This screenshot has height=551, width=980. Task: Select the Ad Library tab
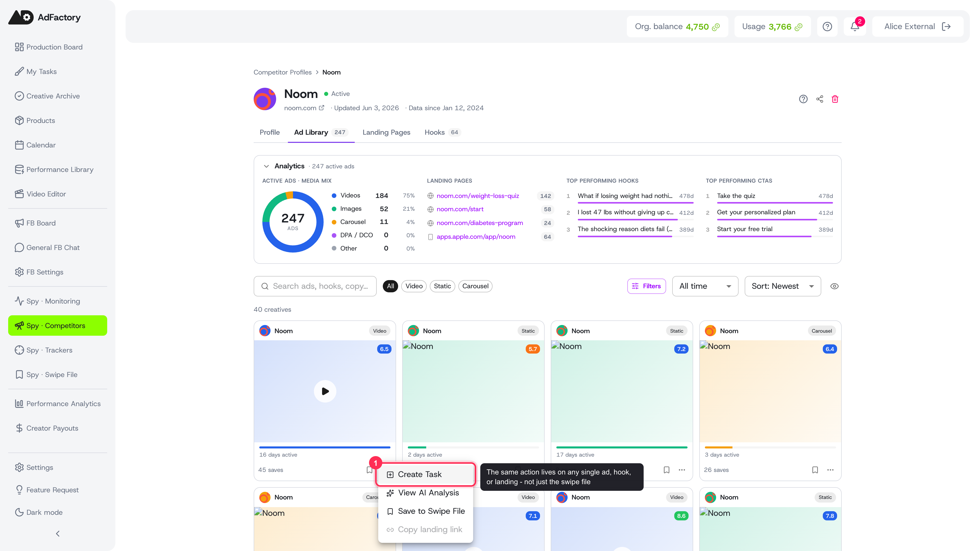321,132
